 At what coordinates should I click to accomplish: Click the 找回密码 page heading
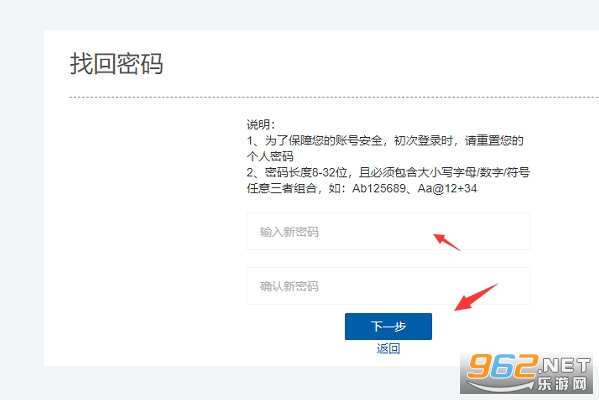coord(117,63)
